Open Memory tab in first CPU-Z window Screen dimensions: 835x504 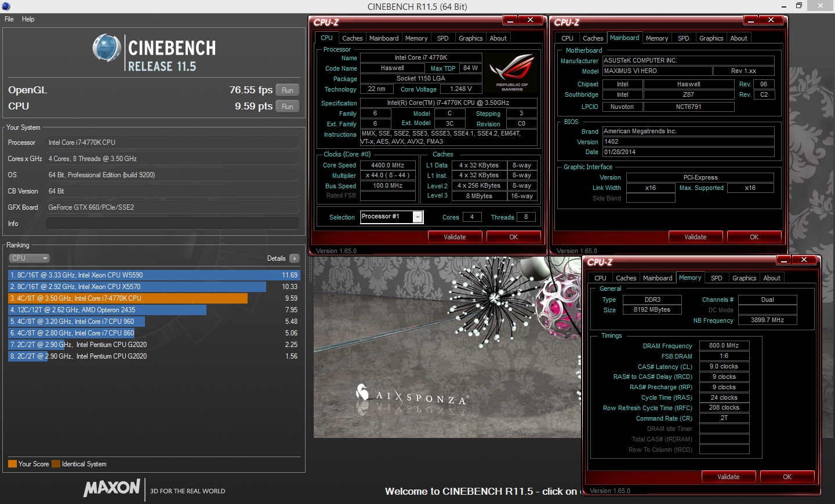(x=416, y=38)
